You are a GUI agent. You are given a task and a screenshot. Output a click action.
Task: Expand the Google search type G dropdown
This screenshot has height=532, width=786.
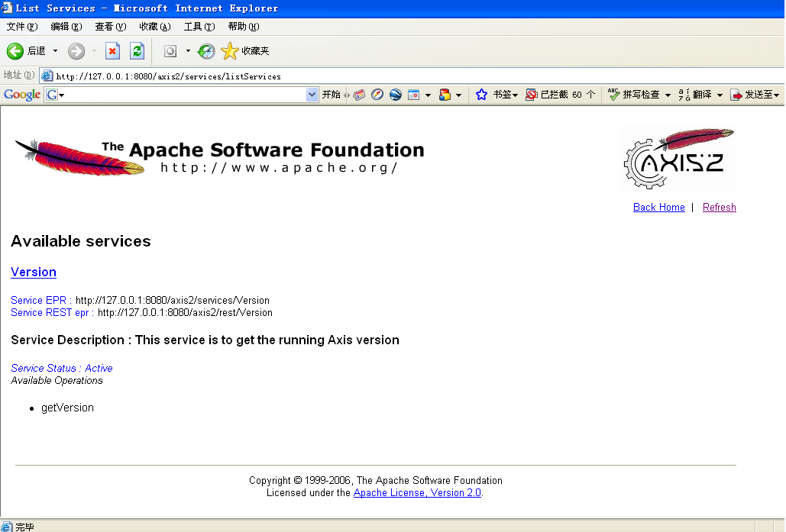pos(62,95)
